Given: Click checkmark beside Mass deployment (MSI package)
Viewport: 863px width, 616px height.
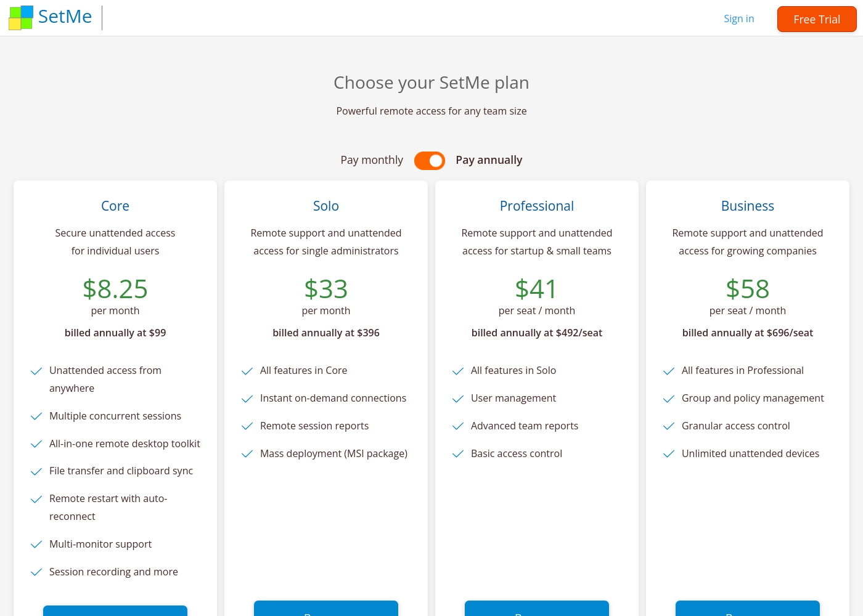Looking at the screenshot, I should (247, 454).
